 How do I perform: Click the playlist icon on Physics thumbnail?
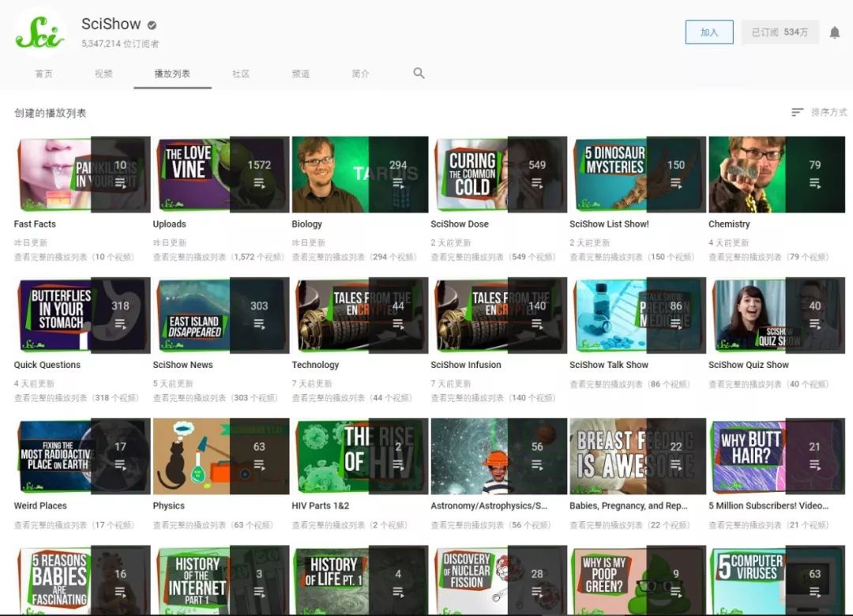pos(260,465)
